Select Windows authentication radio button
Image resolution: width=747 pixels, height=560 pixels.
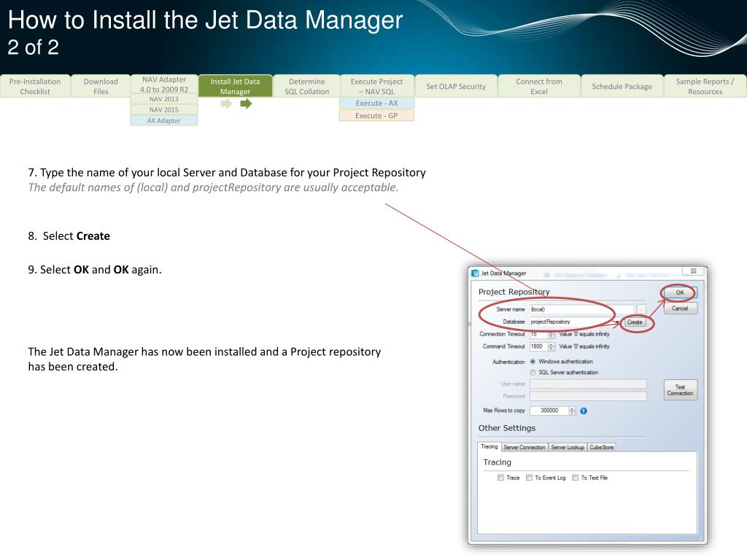(x=533, y=362)
